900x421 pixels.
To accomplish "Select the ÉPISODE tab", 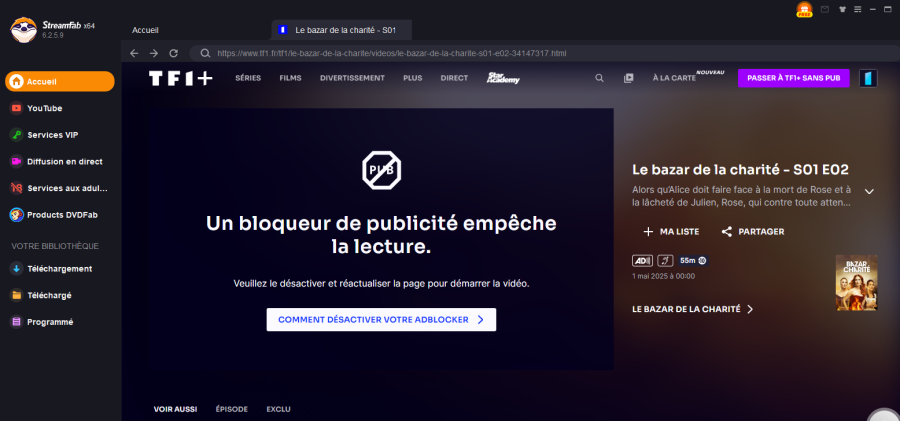I will [232, 410].
